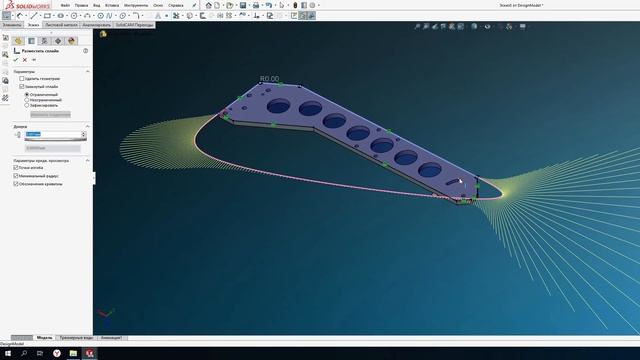
Task: Select the Offset Entities tool
Action: point(202,16)
